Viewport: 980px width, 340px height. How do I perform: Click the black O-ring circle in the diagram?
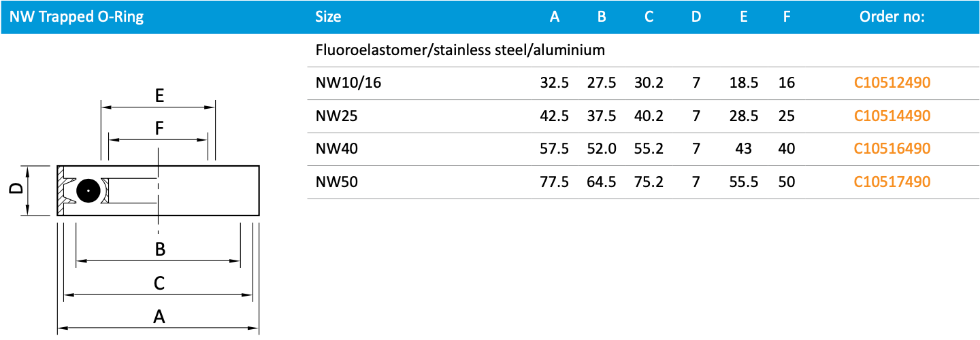(x=88, y=190)
